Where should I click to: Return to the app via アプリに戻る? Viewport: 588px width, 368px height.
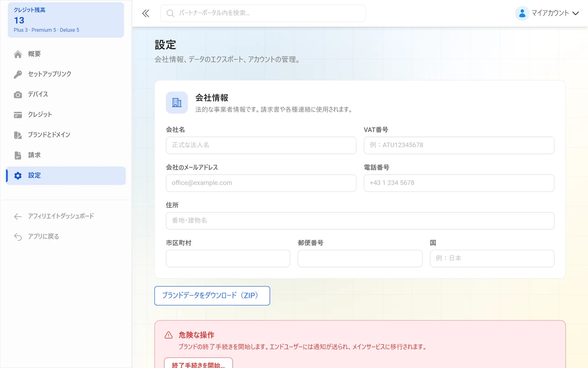point(66,237)
